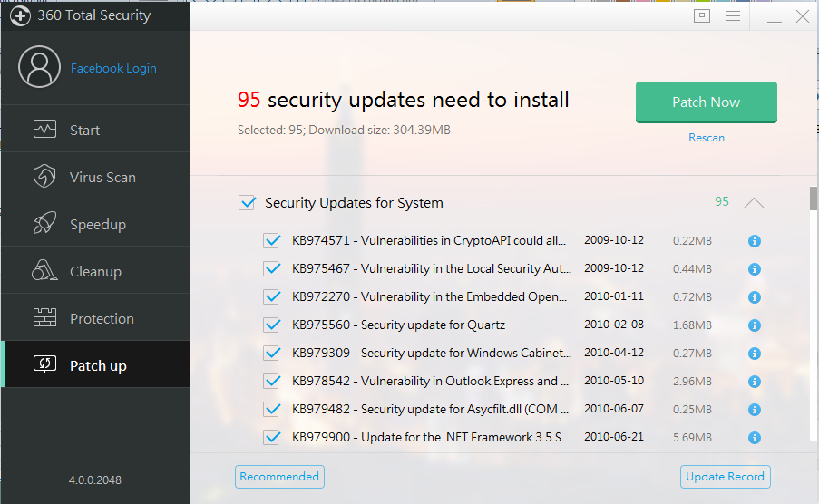
Task: Click the Rescan link
Action: point(706,138)
